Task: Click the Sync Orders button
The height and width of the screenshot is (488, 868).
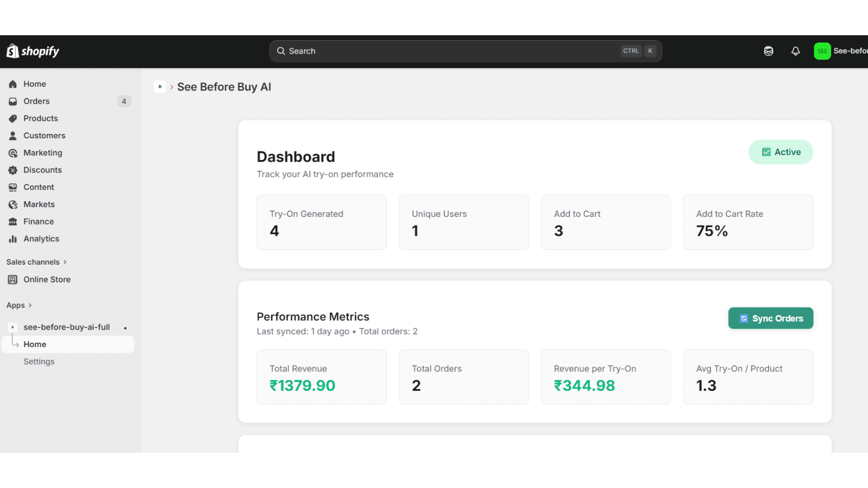Action: [x=770, y=318]
